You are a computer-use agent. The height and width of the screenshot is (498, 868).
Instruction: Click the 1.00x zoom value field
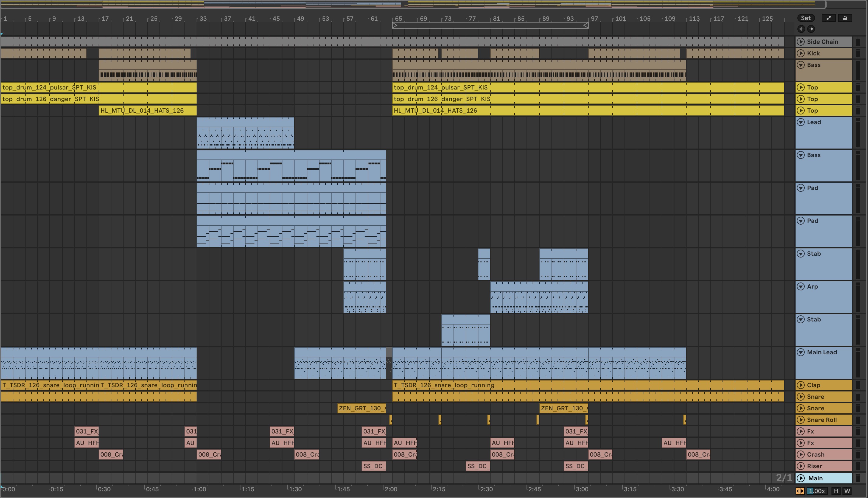pos(817,491)
